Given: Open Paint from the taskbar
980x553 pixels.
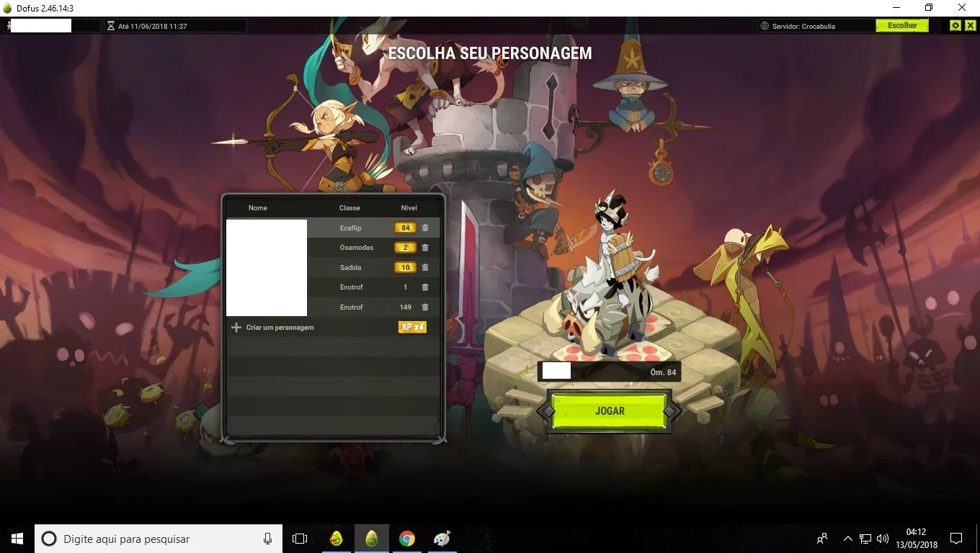Looking at the screenshot, I should 442,539.
